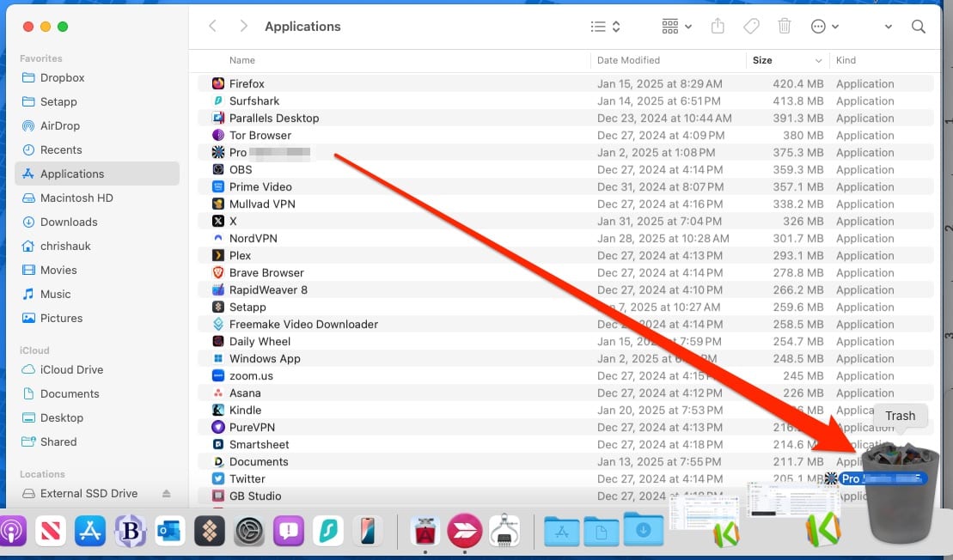
Task: Select the OBS application row
Action: pos(565,169)
